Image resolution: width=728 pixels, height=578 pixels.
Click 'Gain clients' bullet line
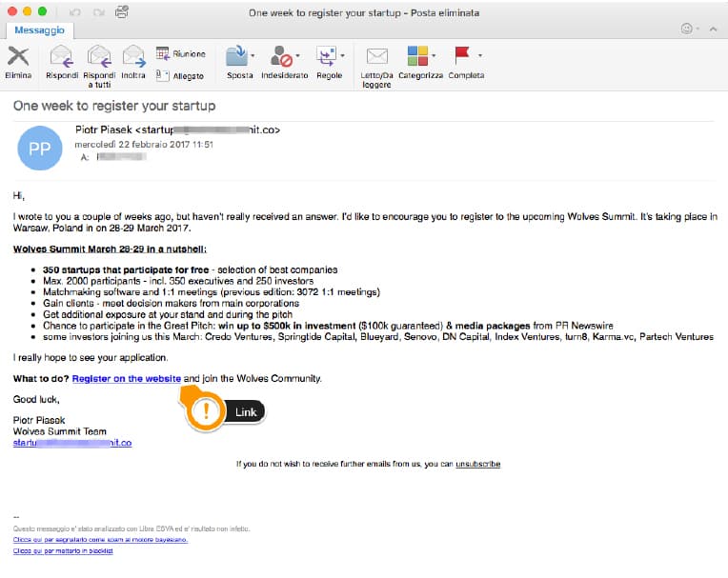pos(171,304)
